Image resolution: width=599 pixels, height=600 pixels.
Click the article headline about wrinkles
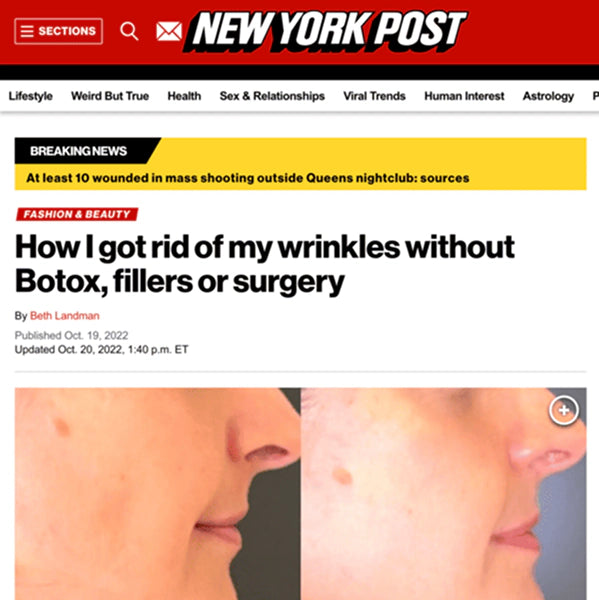[x=264, y=264]
